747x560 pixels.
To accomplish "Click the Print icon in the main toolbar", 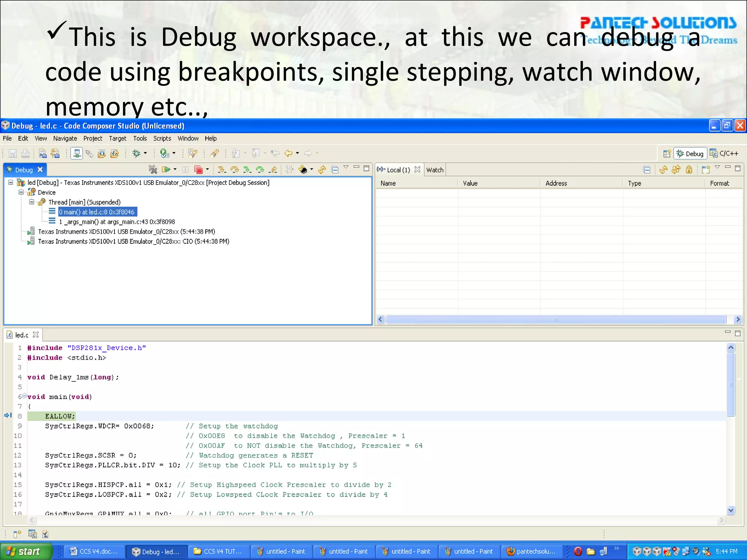I will coord(26,153).
